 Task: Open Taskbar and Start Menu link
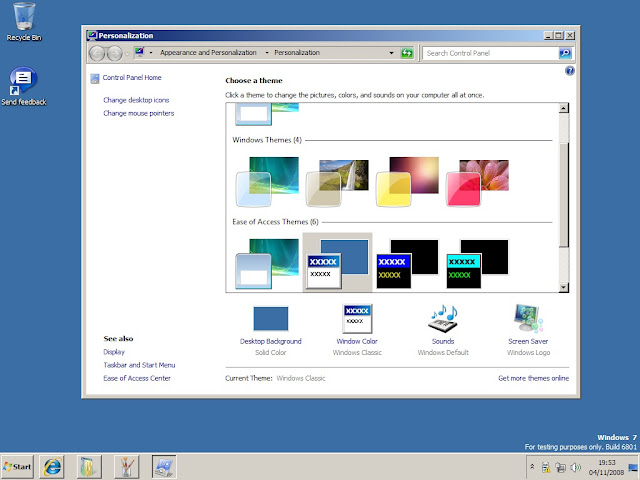tap(139, 365)
